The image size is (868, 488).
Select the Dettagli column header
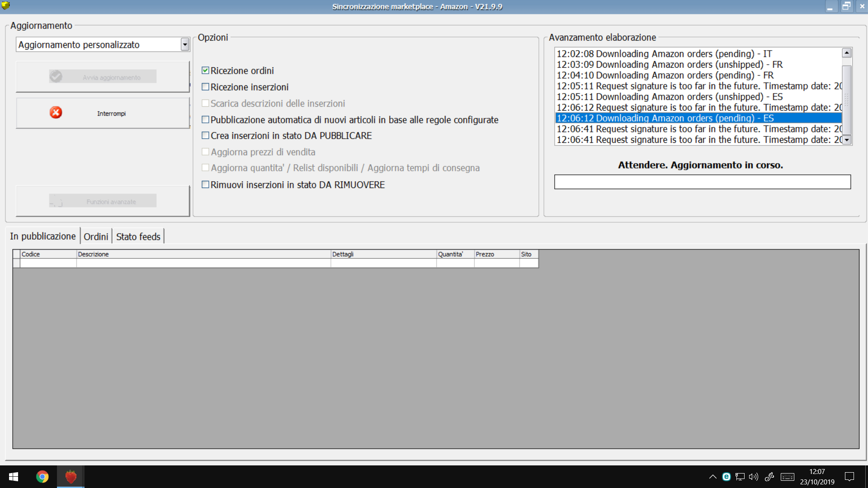pos(383,254)
